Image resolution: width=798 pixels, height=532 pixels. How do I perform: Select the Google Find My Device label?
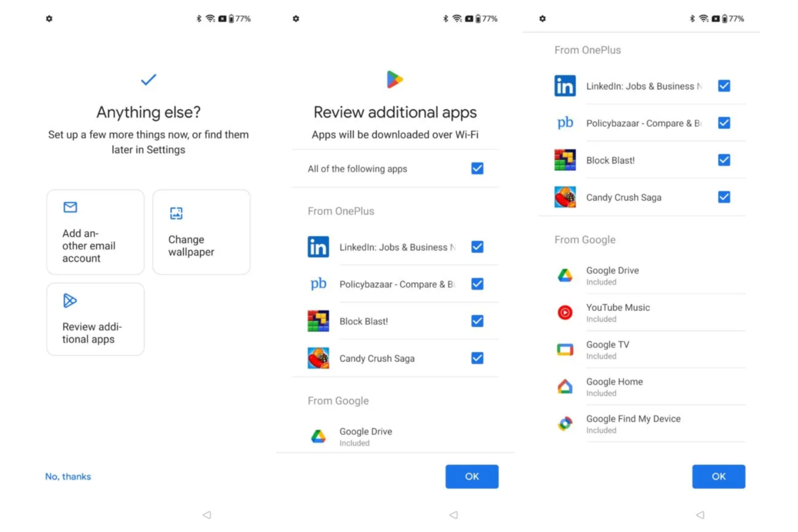tap(633, 419)
